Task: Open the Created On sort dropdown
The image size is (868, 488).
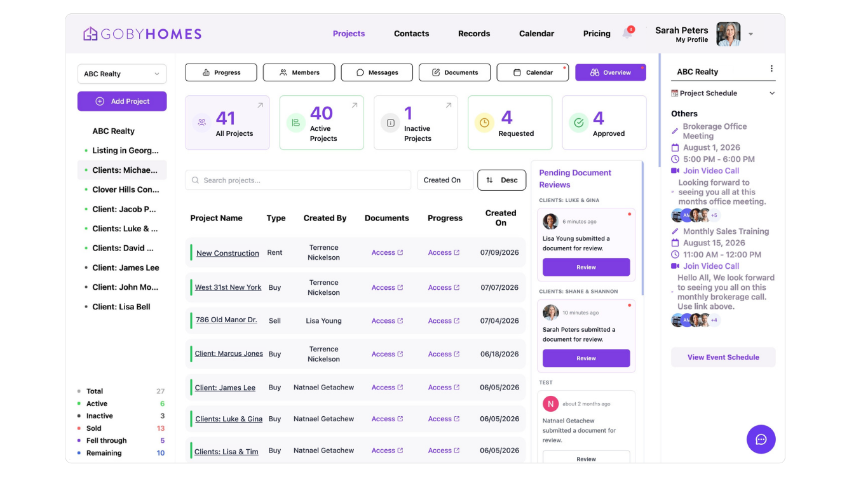Action: 445,180
